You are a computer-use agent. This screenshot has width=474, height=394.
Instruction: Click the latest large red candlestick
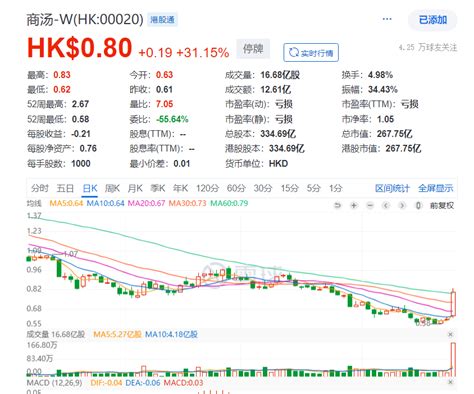tap(453, 304)
